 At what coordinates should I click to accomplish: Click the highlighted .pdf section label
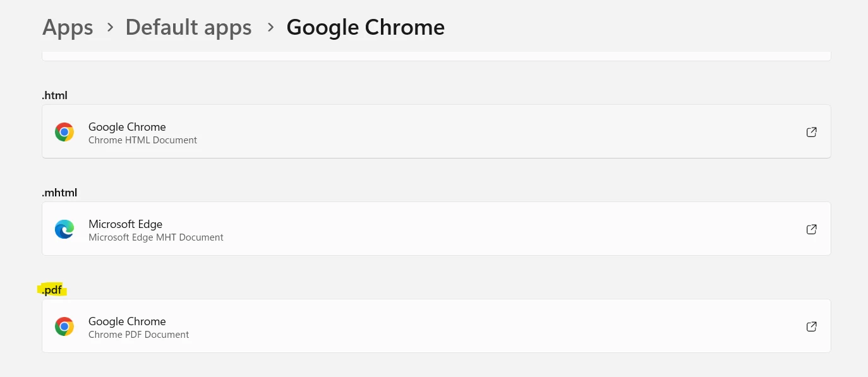pos(52,289)
